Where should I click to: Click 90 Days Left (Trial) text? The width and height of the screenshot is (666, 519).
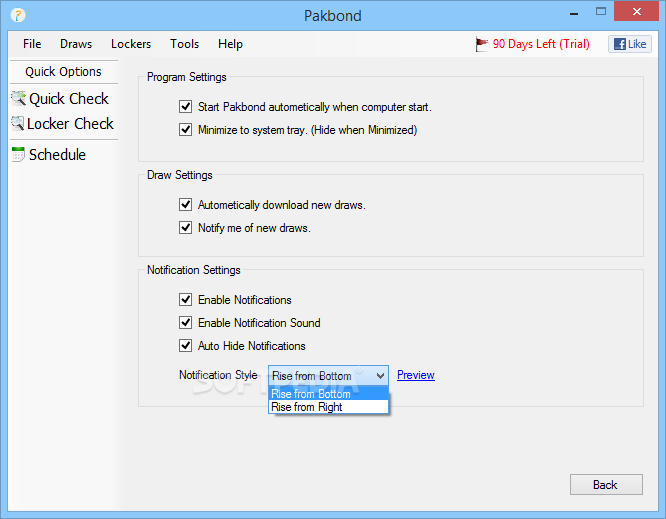coord(541,44)
